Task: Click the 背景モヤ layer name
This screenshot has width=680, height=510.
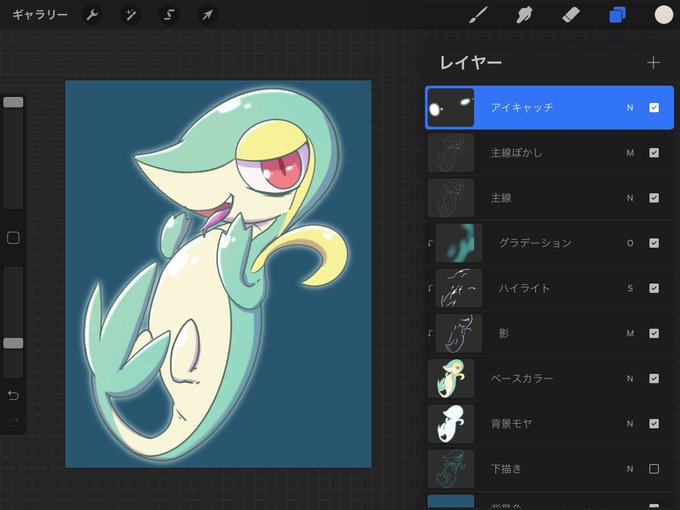Action: 511,424
